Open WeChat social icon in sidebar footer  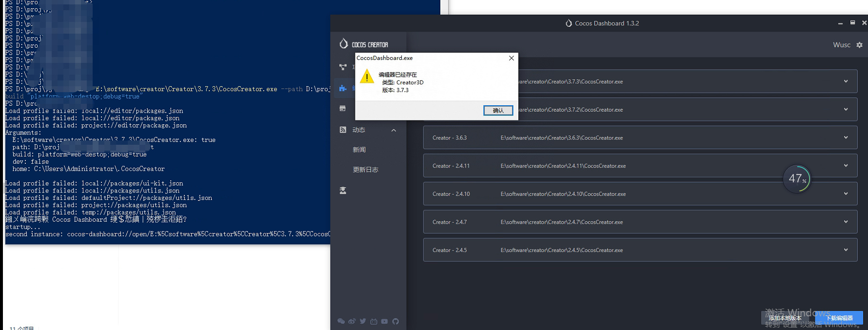[341, 321]
